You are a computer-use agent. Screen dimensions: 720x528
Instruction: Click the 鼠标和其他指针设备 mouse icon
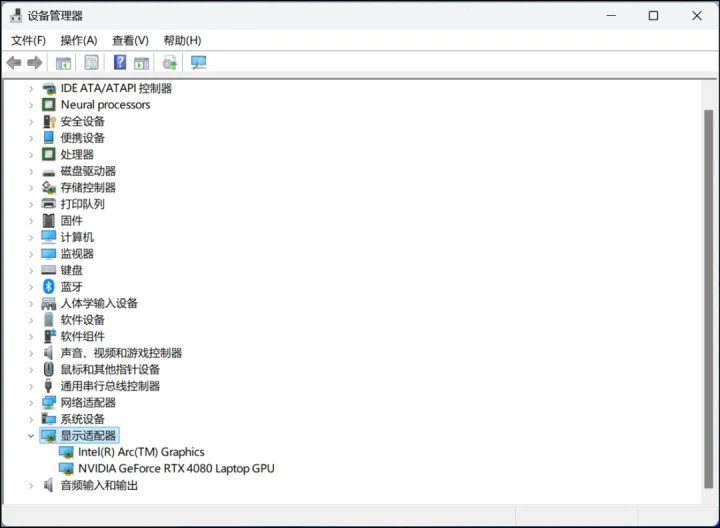pyautogui.click(x=49, y=369)
